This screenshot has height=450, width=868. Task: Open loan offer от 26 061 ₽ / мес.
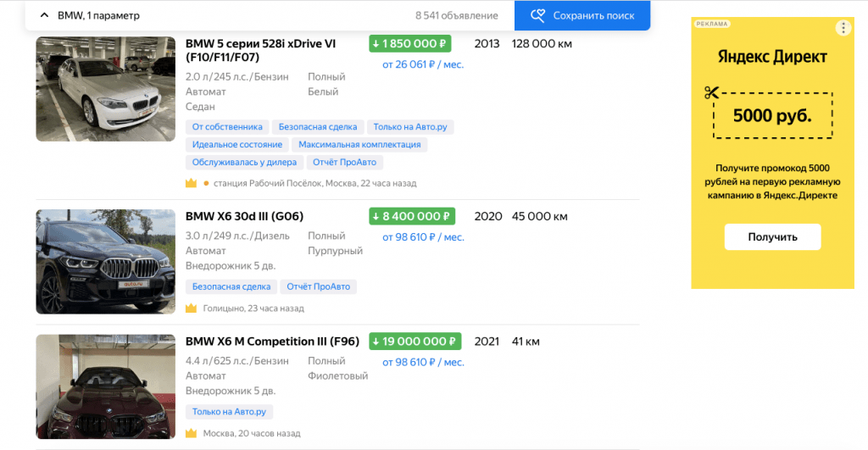pos(423,64)
